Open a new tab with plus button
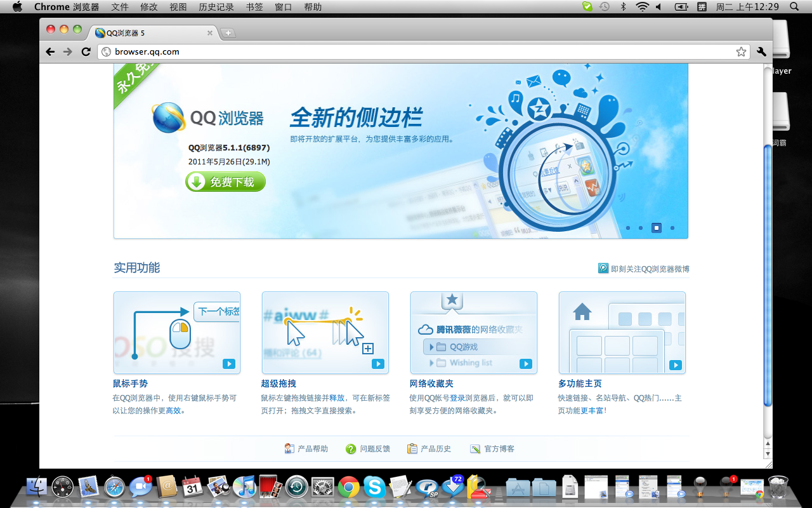The image size is (812, 508). pos(228,33)
